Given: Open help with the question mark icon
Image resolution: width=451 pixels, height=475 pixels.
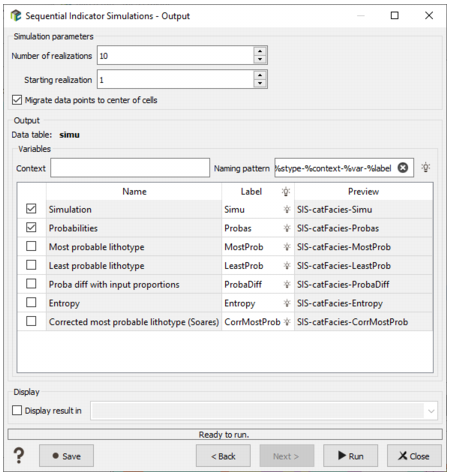Looking at the screenshot, I should coord(19,455).
